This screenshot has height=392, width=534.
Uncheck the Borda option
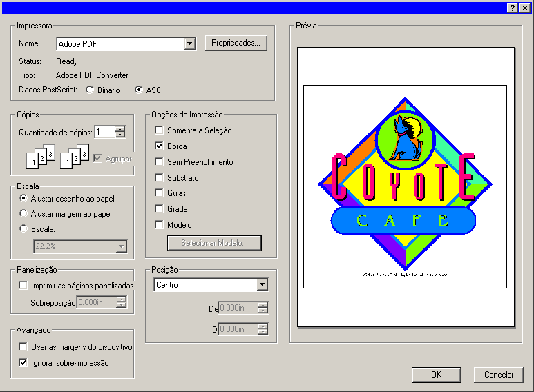point(159,146)
